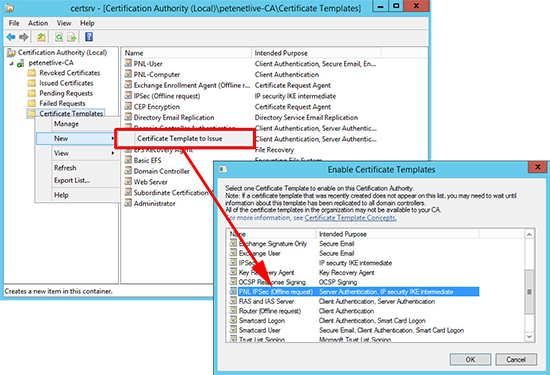
Task: Click the dialog list scroll up arrow
Action: click(529, 234)
